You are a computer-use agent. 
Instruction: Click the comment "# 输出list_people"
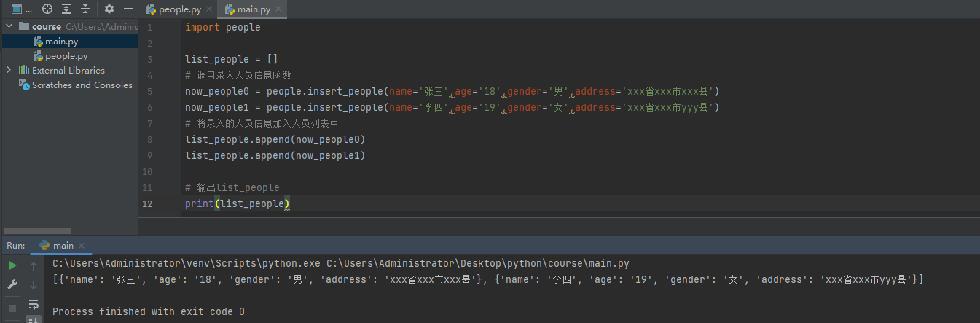tap(232, 187)
